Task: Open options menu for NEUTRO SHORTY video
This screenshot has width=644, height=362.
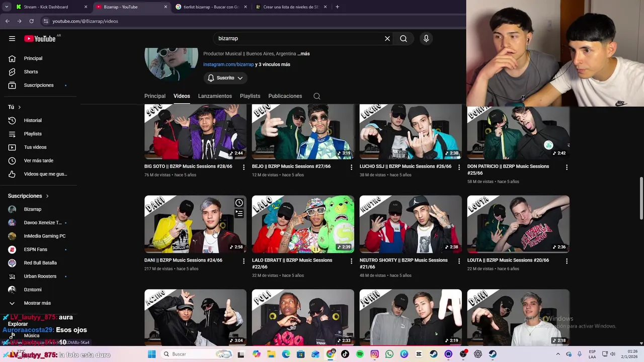Action: (x=459, y=261)
